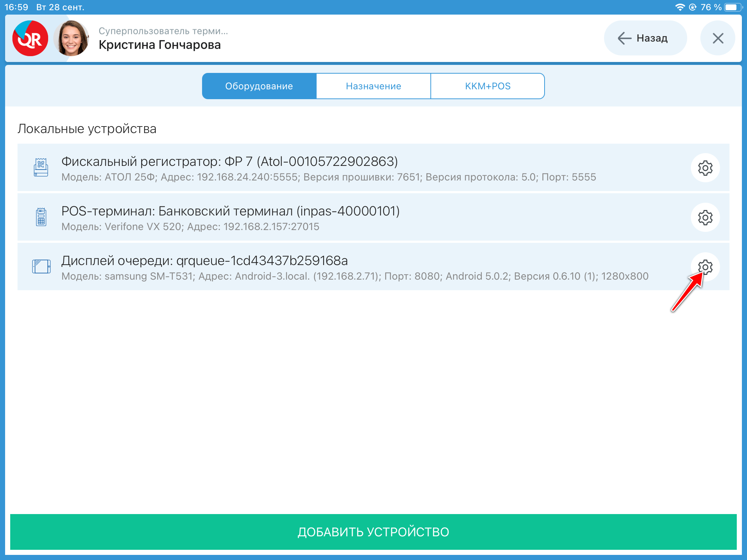Tap the samsung SM-T531 details line
This screenshot has width=747, height=560.
(355, 276)
